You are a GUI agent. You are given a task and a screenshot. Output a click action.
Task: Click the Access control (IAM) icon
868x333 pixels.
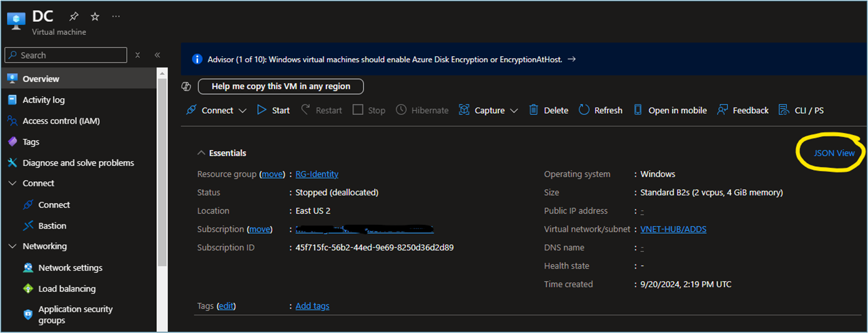pyautogui.click(x=12, y=121)
